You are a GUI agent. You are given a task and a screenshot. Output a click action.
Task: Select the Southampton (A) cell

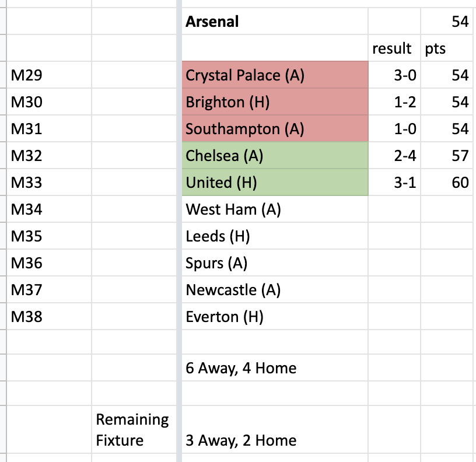[x=275, y=128]
